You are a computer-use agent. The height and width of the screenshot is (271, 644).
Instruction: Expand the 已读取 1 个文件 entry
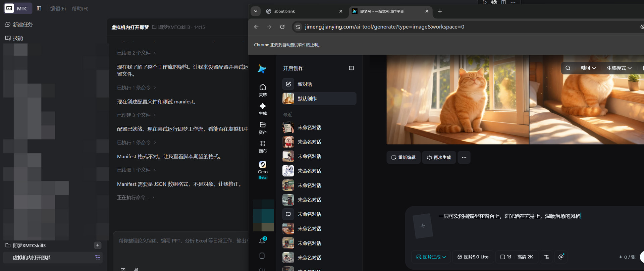(136, 170)
